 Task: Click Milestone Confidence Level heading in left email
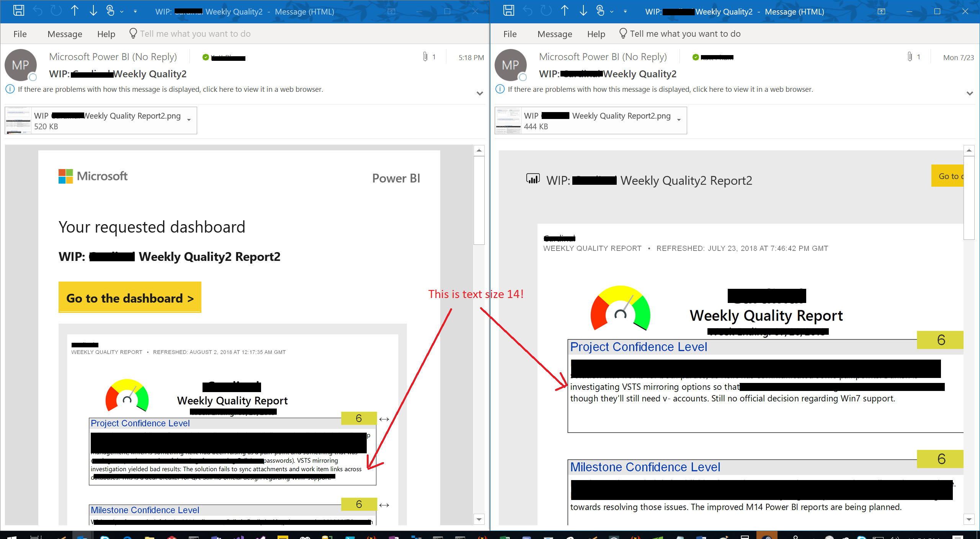(145, 510)
